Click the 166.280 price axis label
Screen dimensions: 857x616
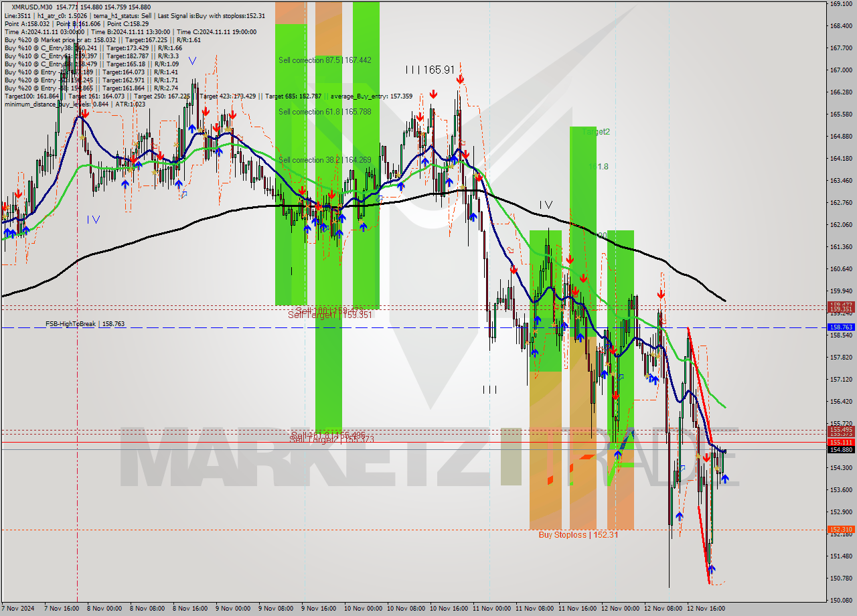click(841, 92)
